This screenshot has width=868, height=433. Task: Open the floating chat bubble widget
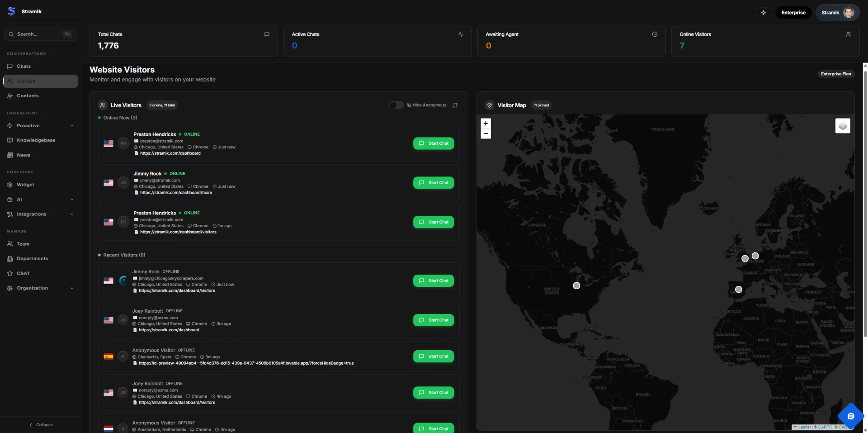click(851, 416)
